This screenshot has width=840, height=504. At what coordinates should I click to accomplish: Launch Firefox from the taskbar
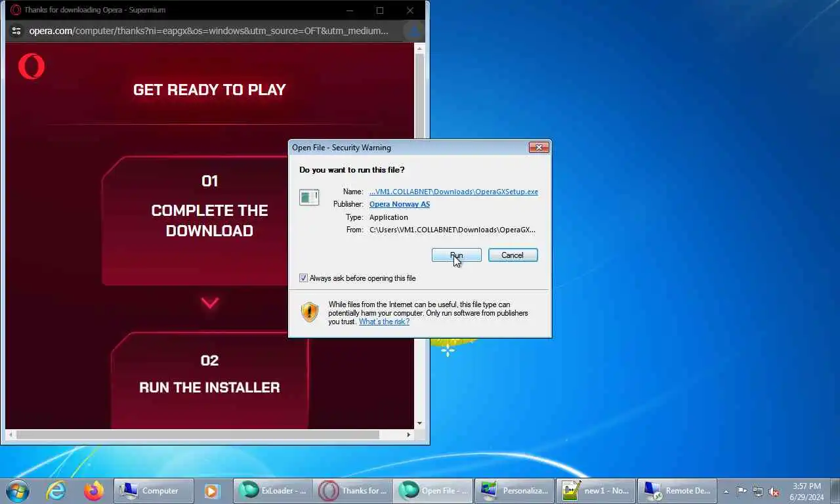tap(94, 490)
